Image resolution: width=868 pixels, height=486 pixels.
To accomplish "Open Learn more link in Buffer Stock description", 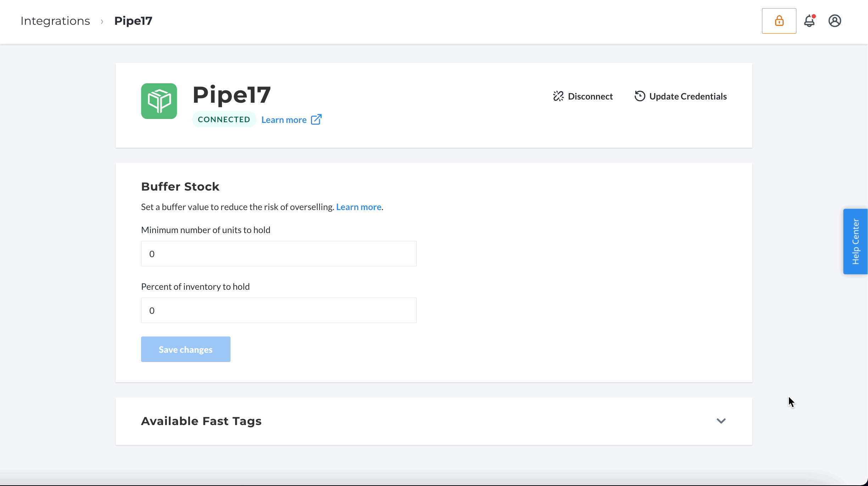I will [x=358, y=207].
